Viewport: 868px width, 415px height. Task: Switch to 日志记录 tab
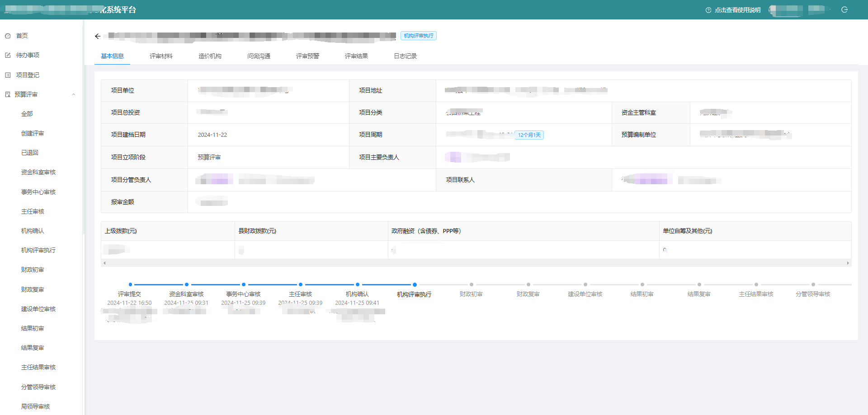click(x=405, y=56)
